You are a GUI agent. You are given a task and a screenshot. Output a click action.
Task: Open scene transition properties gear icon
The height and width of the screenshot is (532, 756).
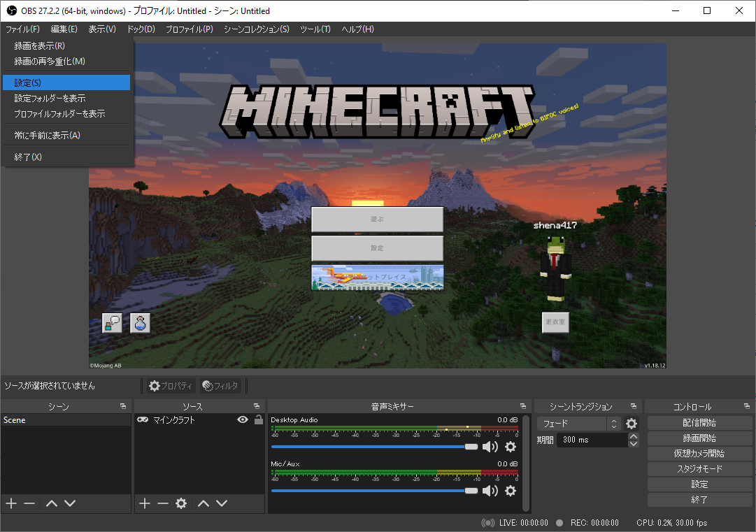632,424
